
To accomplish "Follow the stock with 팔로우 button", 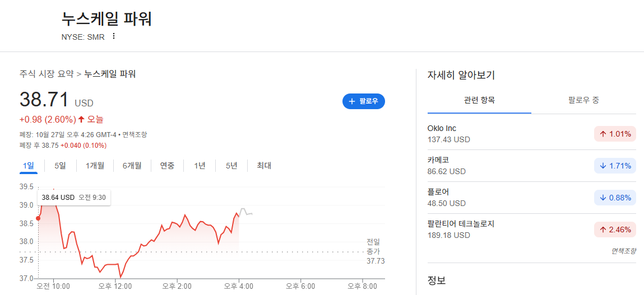I will coord(364,101).
